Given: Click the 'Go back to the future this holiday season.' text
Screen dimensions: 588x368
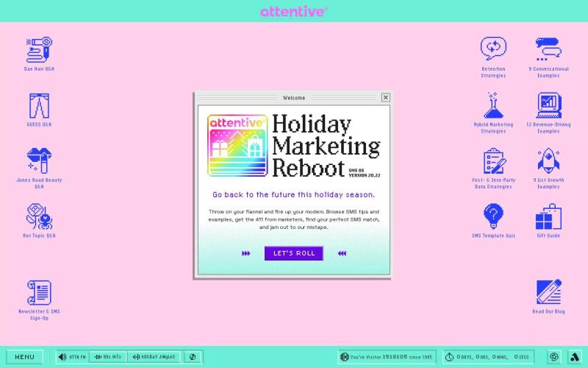Looking at the screenshot, I should [x=293, y=194].
